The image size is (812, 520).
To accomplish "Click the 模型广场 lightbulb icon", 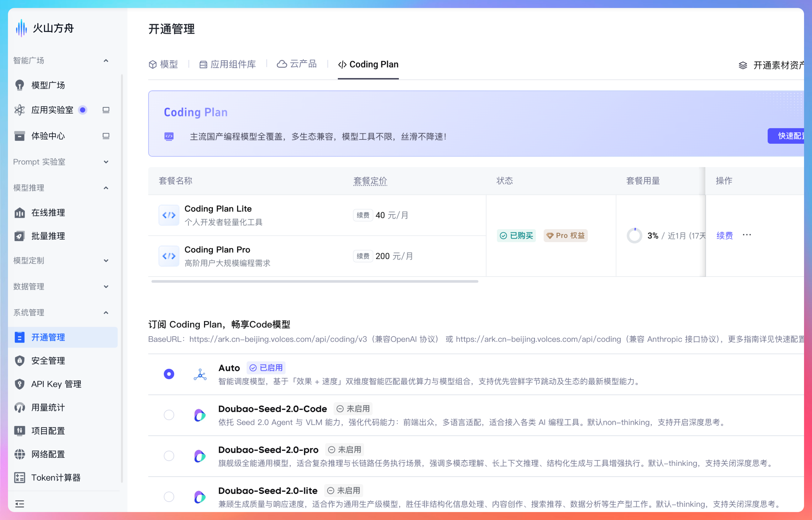I will pos(20,85).
